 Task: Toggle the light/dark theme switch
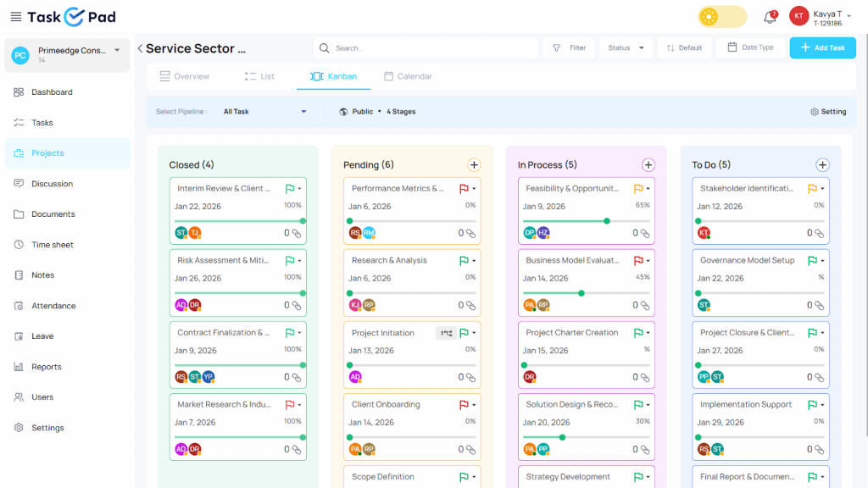[x=722, y=17]
